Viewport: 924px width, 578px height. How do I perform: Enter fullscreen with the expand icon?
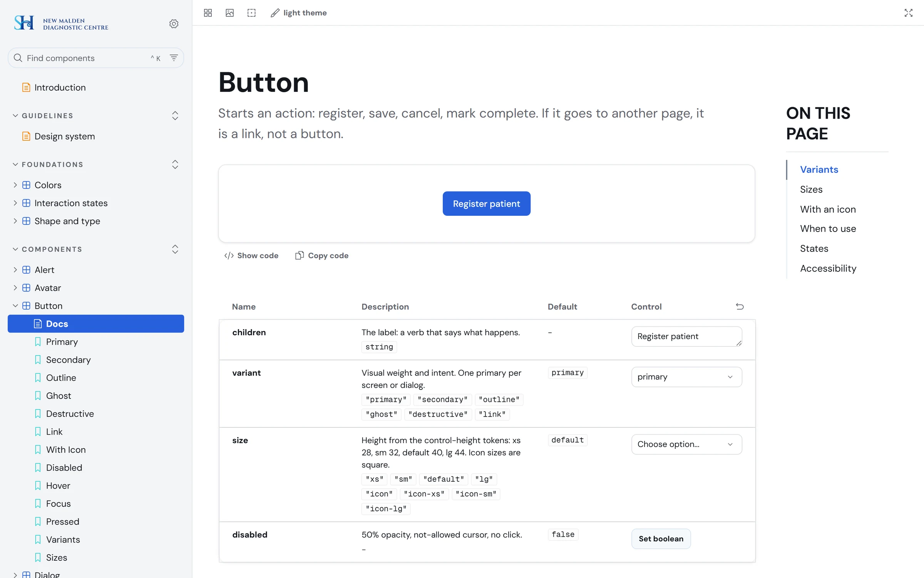tap(909, 13)
